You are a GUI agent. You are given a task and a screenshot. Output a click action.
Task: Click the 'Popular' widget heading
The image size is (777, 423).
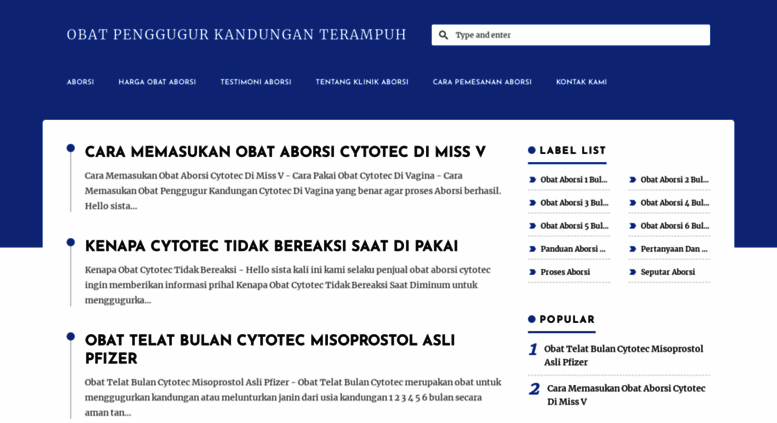pos(567,320)
